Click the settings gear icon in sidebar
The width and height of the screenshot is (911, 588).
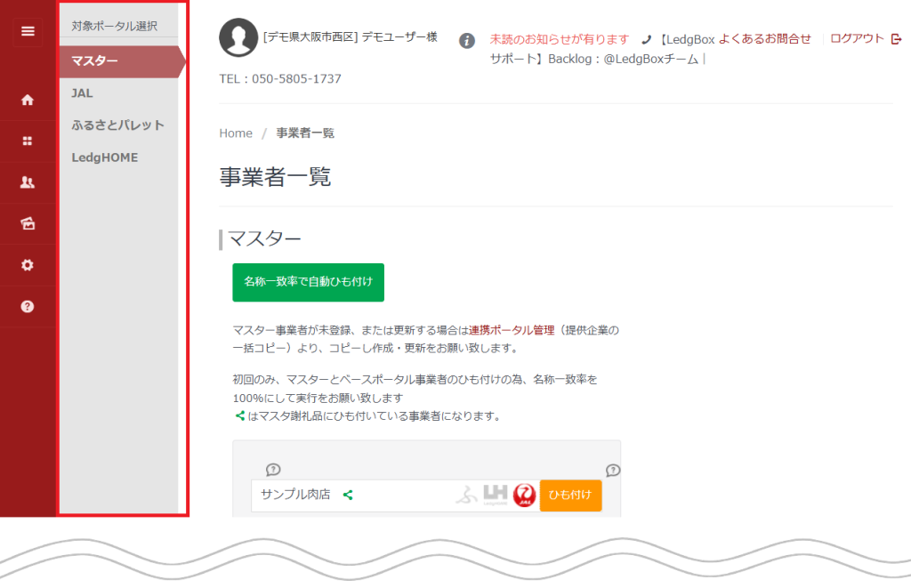coord(28,265)
